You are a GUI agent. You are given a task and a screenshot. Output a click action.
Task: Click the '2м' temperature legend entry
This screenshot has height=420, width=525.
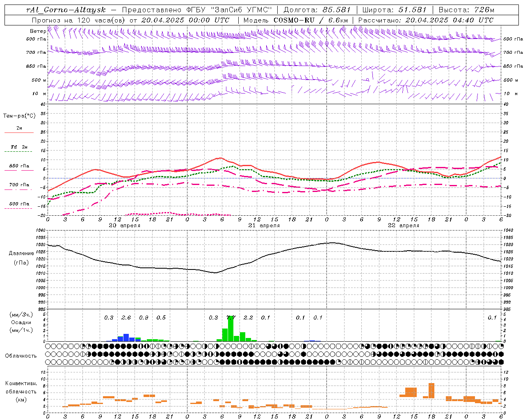coord(19,128)
